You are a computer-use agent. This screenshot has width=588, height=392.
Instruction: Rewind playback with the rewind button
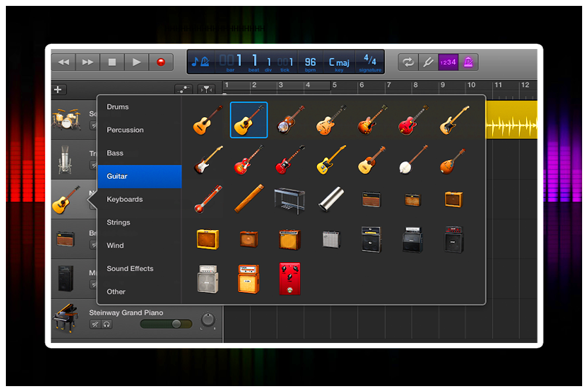click(x=64, y=62)
